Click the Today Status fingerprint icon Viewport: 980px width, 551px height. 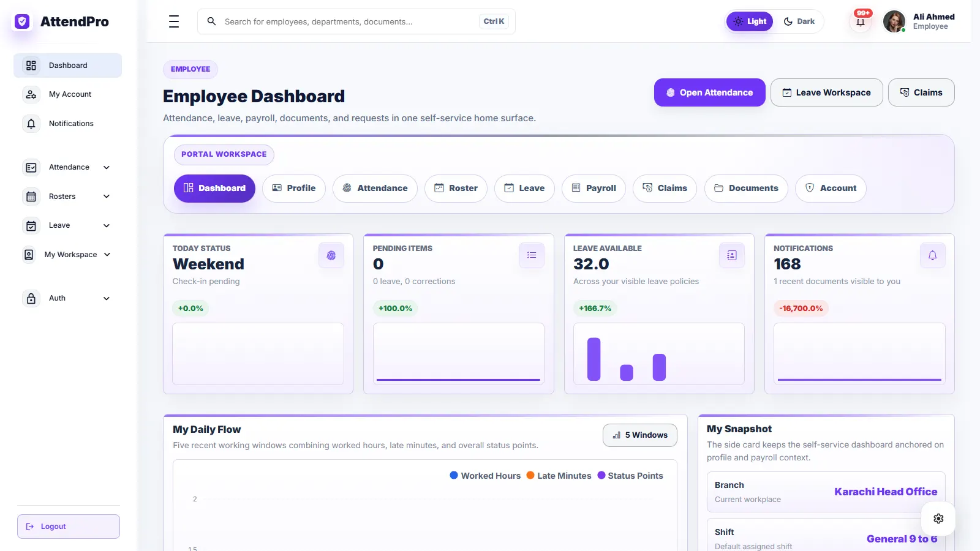[x=331, y=255]
